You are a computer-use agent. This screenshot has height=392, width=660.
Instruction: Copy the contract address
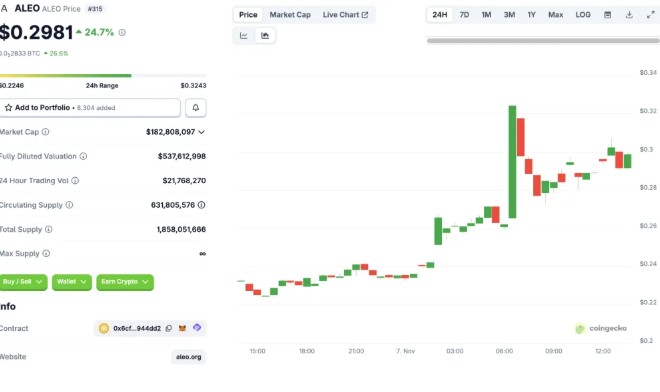click(x=169, y=328)
